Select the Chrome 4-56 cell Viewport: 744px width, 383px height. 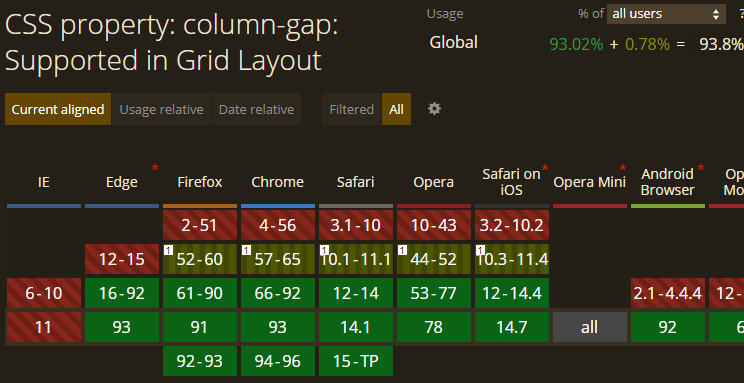278,225
